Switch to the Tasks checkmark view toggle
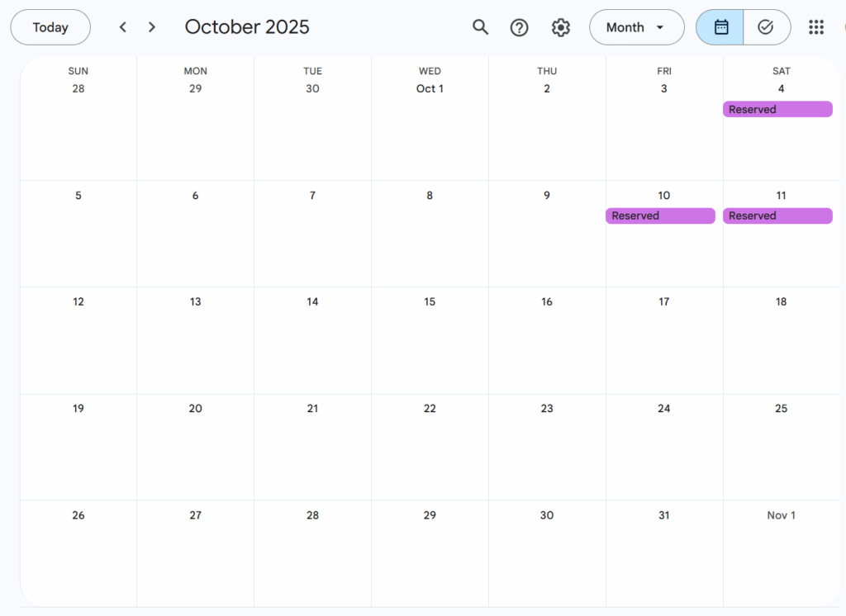This screenshot has width=846, height=616. pos(766,27)
